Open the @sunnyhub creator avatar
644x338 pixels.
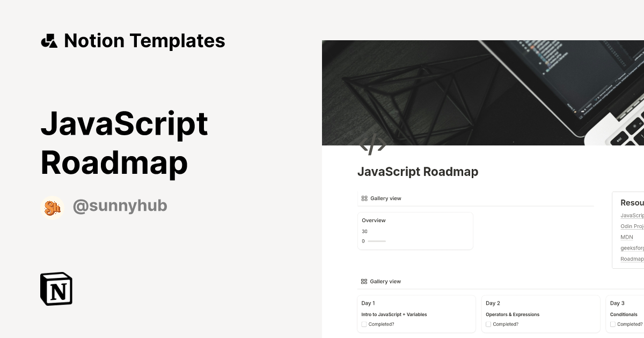point(53,205)
